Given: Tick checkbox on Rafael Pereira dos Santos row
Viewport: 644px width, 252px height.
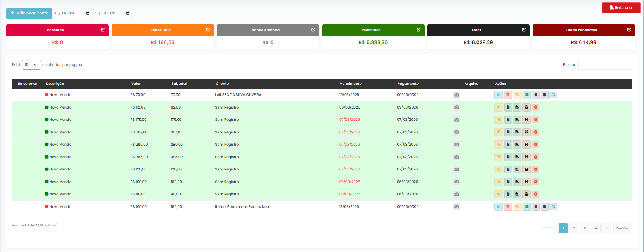Looking at the screenshot, I should tap(26, 207).
